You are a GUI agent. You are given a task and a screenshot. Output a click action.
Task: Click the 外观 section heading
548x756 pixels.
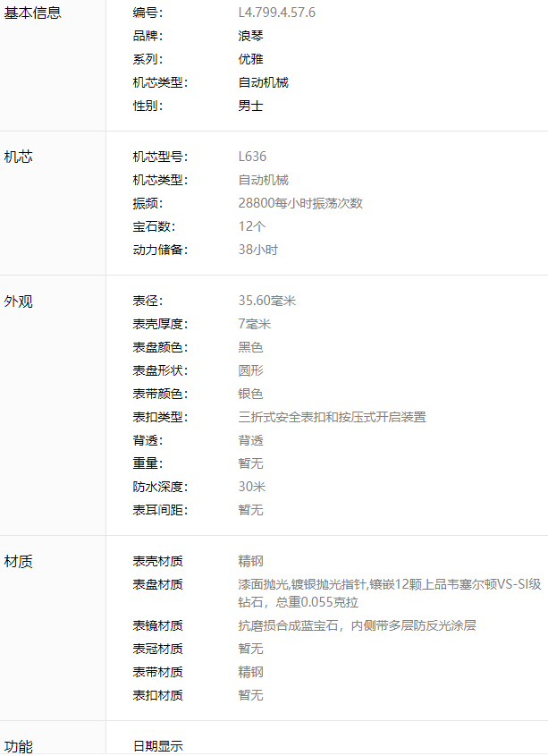pos(19,302)
